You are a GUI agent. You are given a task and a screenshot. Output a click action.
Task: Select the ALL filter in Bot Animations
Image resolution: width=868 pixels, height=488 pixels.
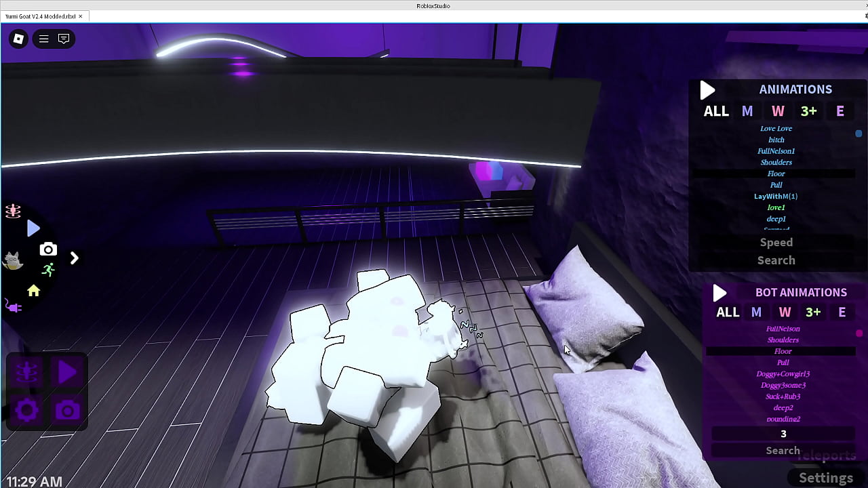[728, 312]
